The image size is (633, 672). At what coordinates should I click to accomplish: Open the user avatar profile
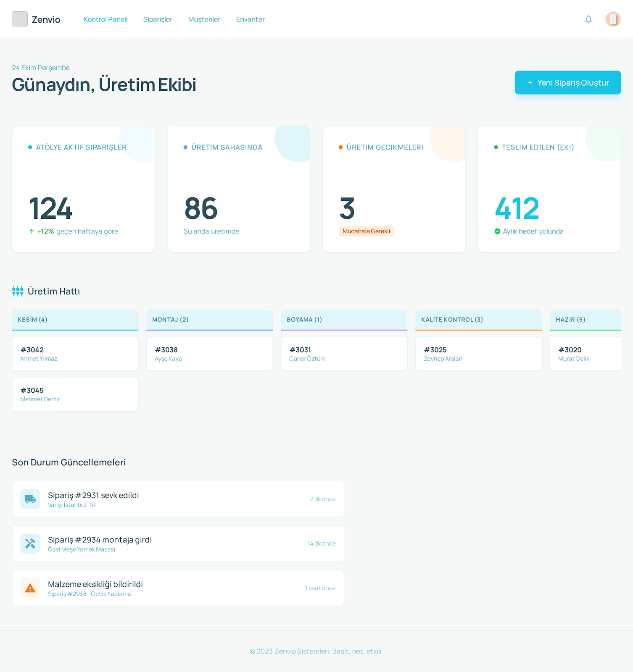(x=613, y=19)
